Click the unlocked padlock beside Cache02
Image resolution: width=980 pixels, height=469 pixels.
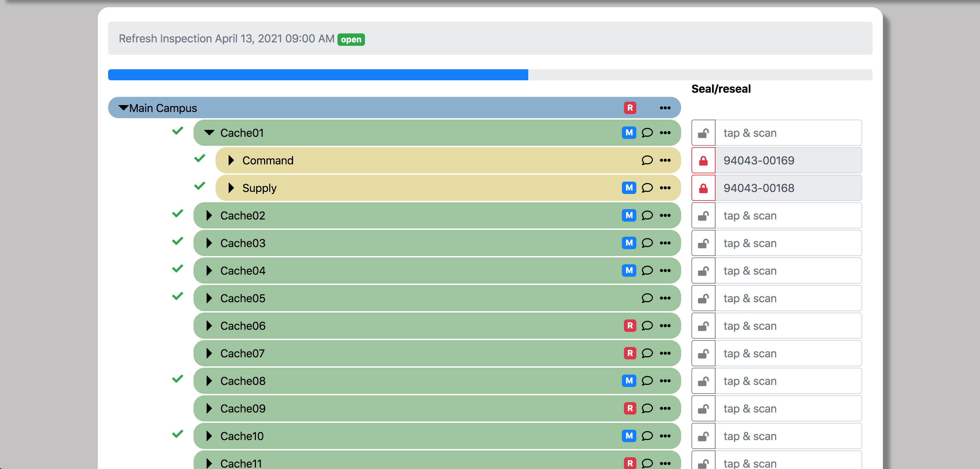(x=703, y=215)
